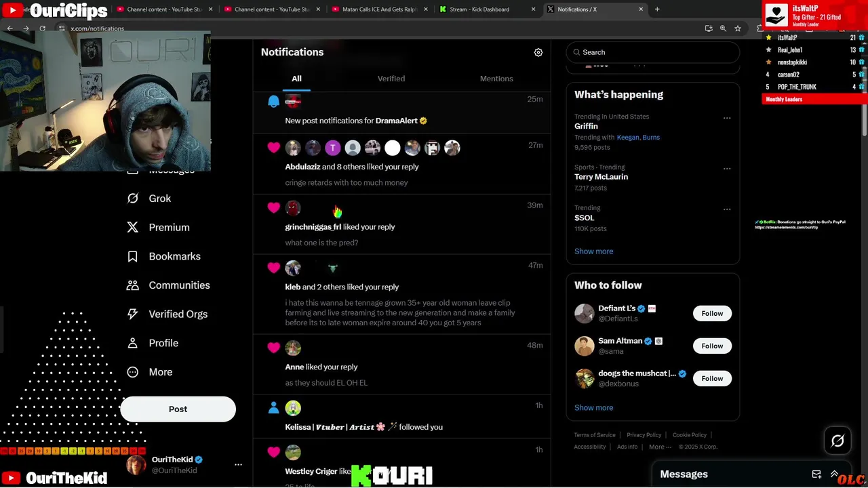The image size is (868, 488).
Task: Click the browser back arrow
Action: click(10, 28)
